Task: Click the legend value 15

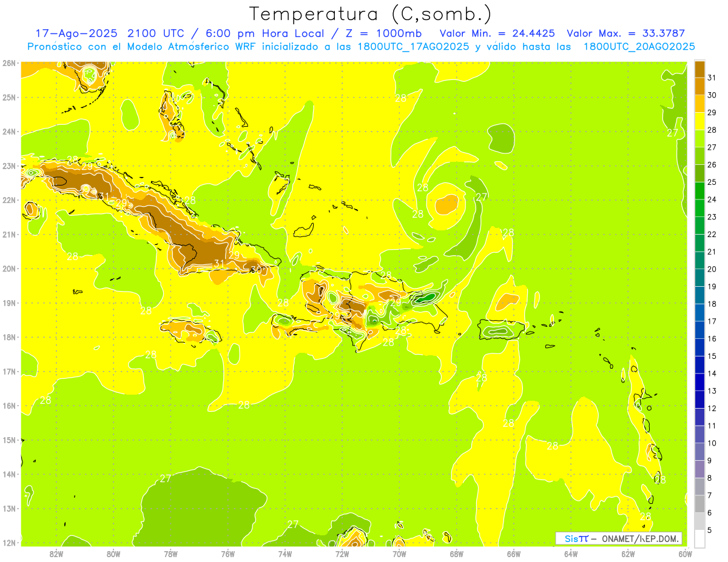Action: coord(712,356)
